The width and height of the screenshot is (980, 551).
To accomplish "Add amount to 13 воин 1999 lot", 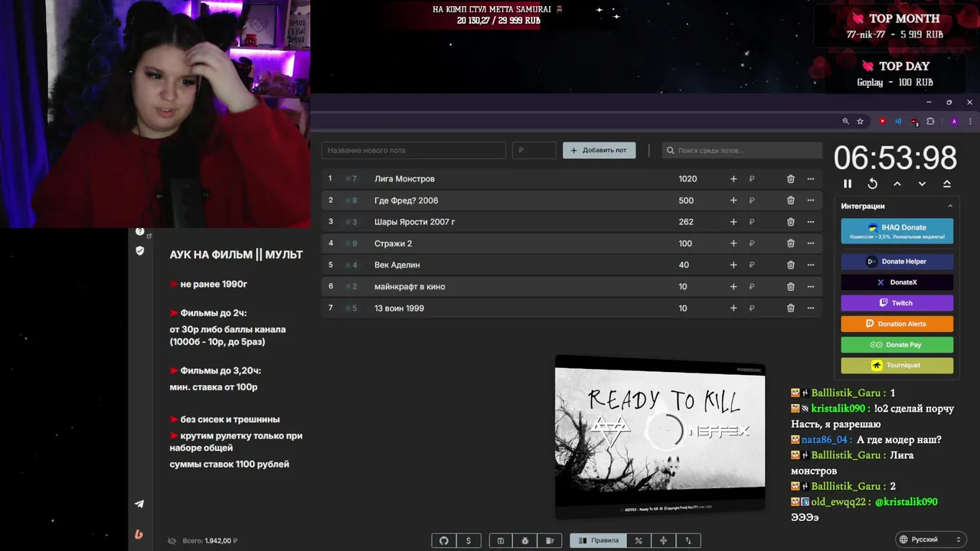I will pos(733,308).
